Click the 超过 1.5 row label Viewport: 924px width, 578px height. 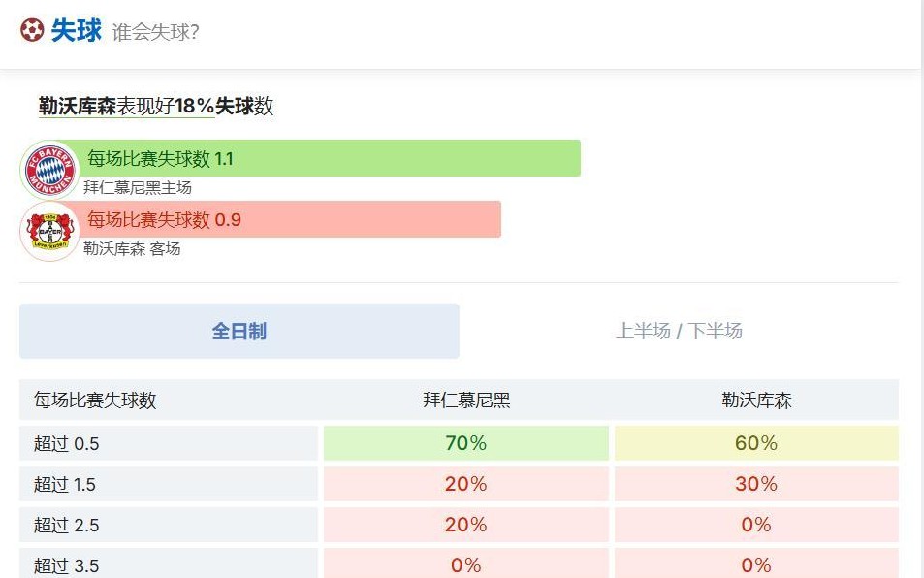(x=67, y=485)
